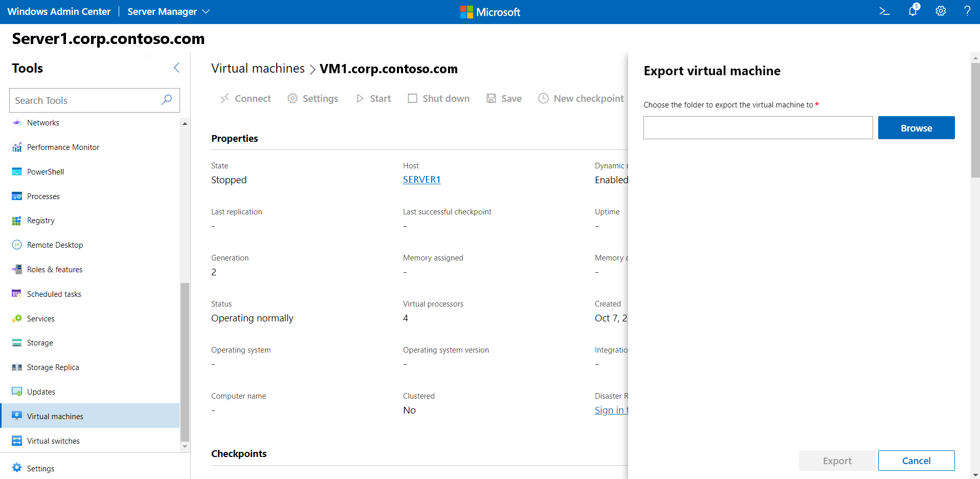This screenshot has height=479, width=980.
Task: Click the export folder path field
Action: tap(758, 128)
